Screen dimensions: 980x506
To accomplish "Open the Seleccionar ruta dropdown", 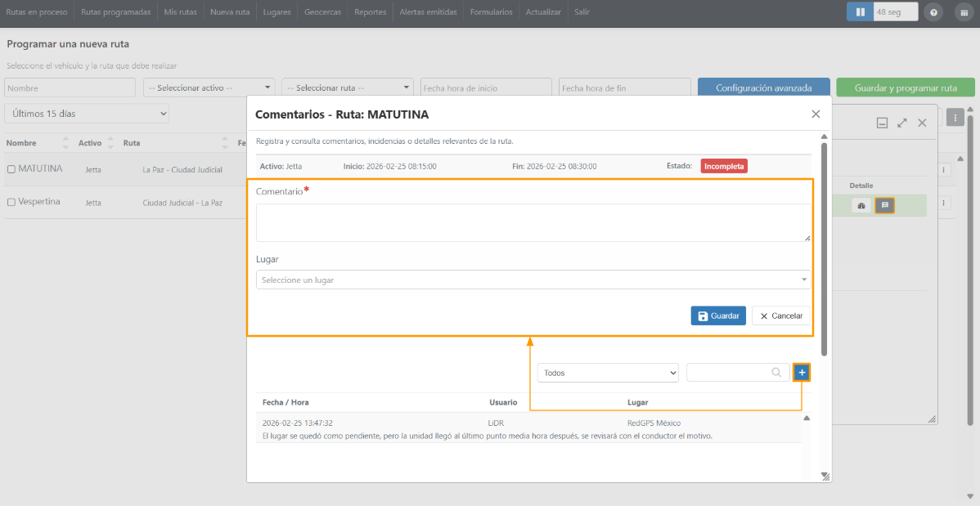I will tap(348, 87).
